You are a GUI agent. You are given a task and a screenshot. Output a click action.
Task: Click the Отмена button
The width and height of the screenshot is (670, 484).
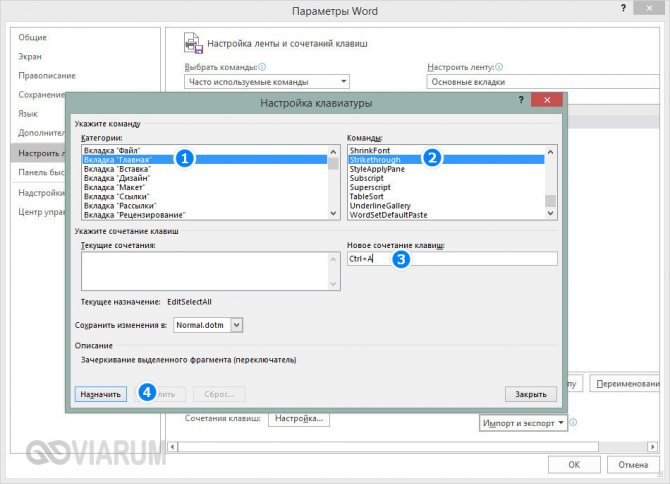click(x=633, y=464)
